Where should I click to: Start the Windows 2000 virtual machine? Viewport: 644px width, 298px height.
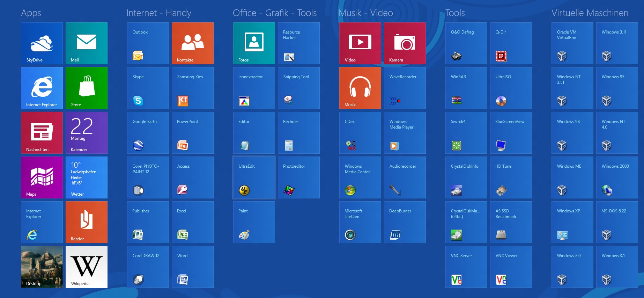pos(617,177)
